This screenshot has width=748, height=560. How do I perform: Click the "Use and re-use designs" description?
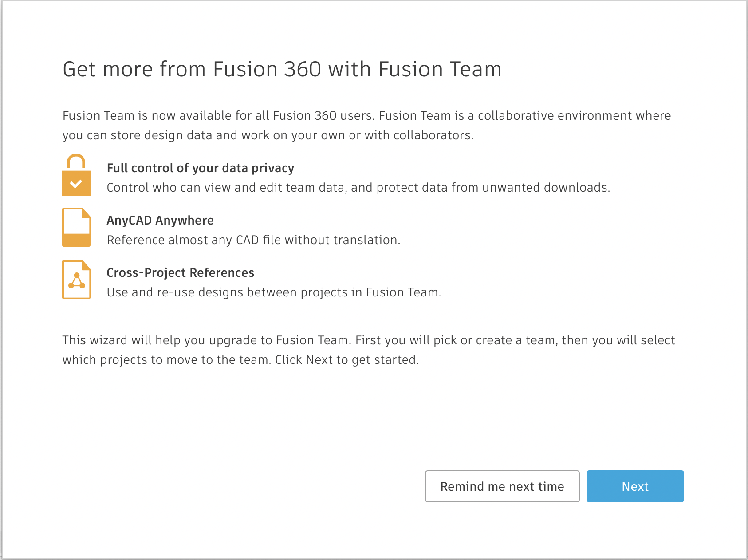274,292
